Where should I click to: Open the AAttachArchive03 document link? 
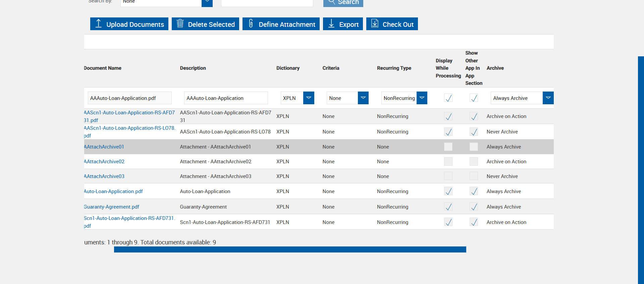point(104,176)
